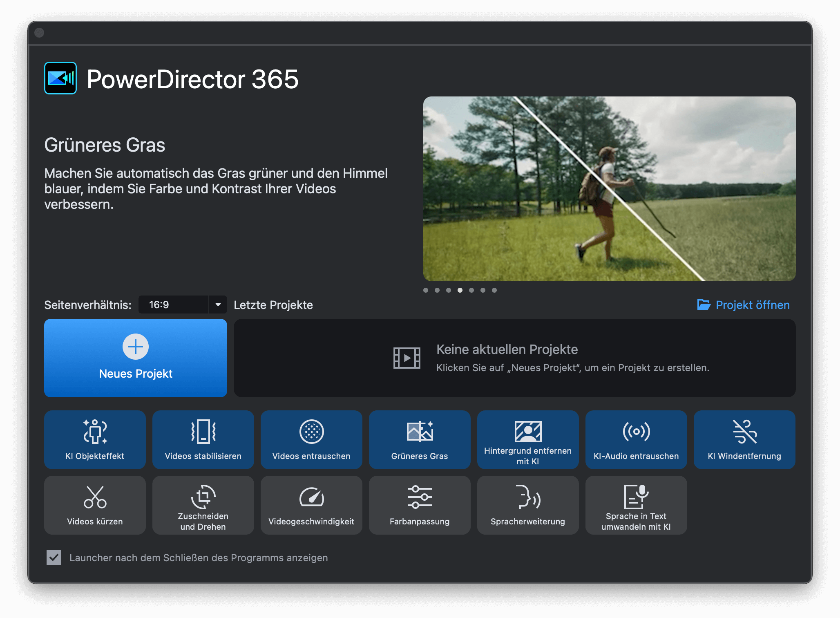The width and height of the screenshot is (840, 618).
Task: Create a Neues Projekt
Action: (x=135, y=358)
